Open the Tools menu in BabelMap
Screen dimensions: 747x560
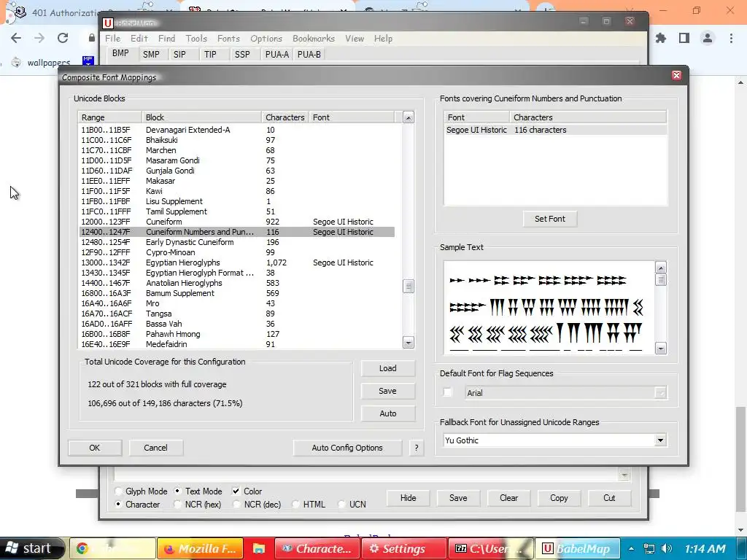click(196, 39)
